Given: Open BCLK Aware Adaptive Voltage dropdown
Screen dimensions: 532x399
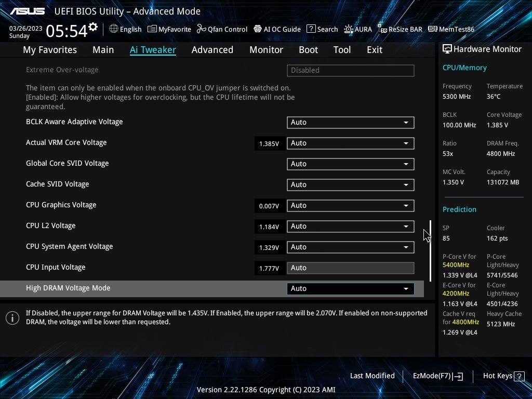Looking at the screenshot, I should coord(351,123).
